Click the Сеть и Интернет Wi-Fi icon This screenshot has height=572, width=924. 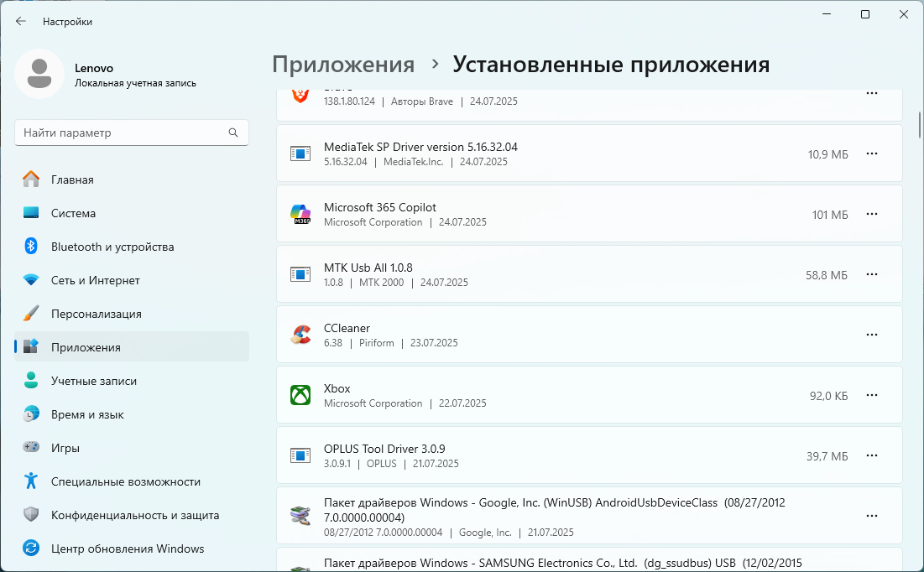click(x=31, y=280)
